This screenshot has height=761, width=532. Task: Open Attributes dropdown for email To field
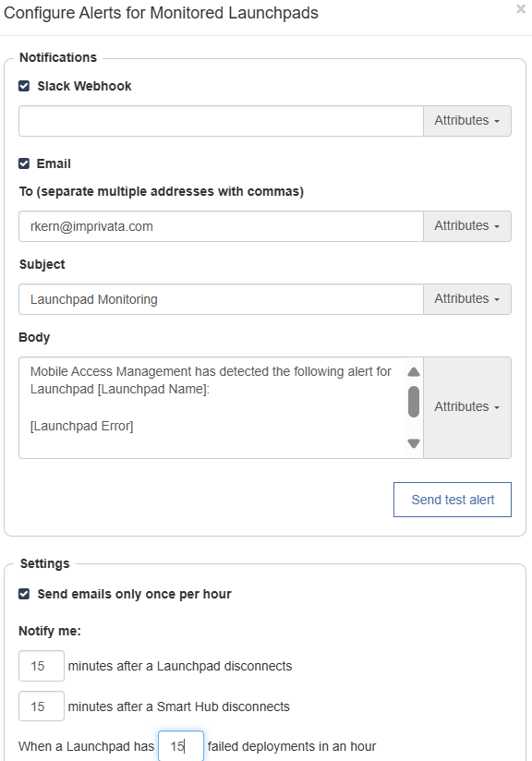pos(467,226)
